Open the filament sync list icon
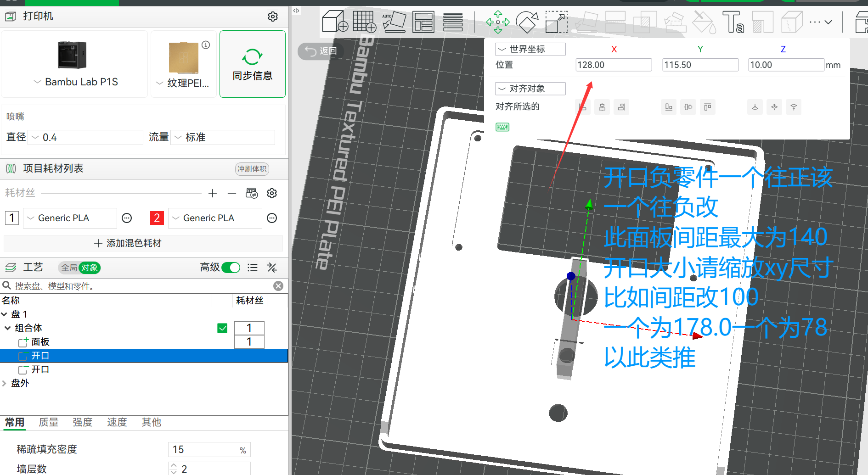868x475 pixels. [252, 193]
